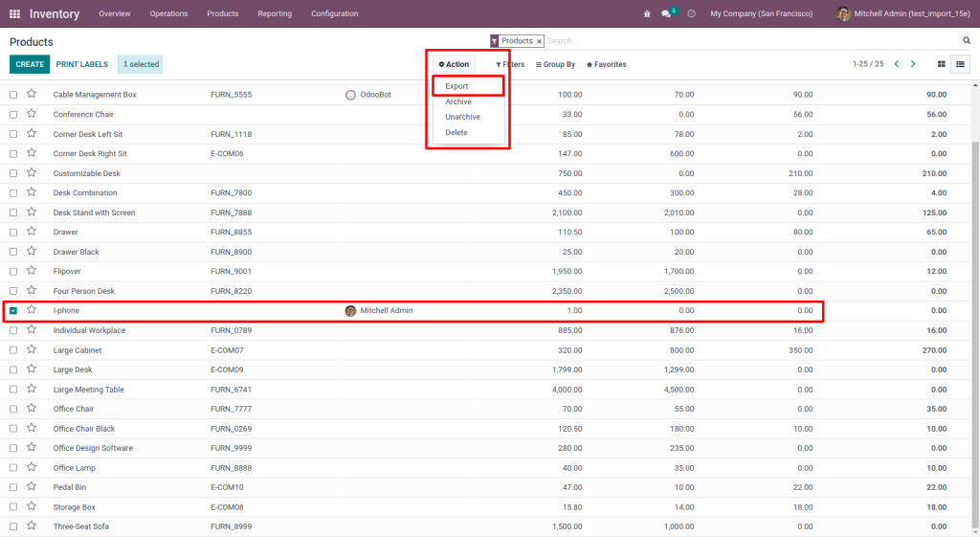Click OdooBot avatar in Cable Management row
Viewport: 980px width, 537px height.
coord(350,95)
